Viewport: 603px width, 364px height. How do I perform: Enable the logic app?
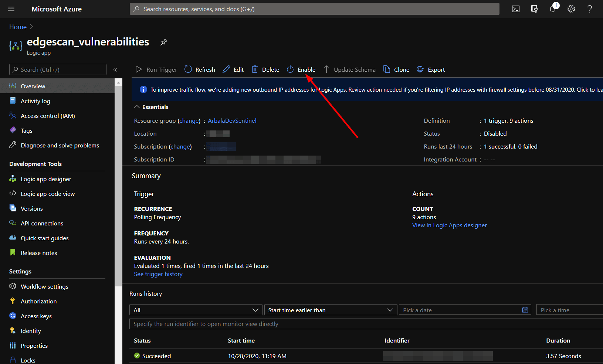point(301,69)
